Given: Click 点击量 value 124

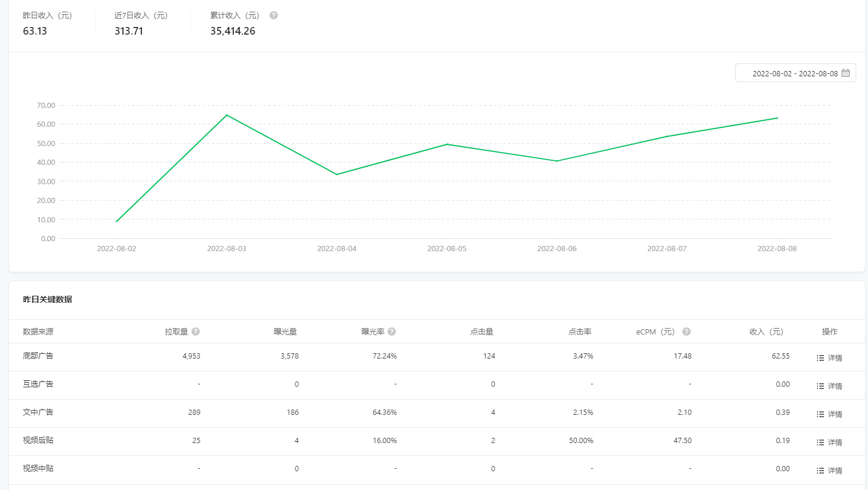Looking at the screenshot, I should (x=489, y=356).
